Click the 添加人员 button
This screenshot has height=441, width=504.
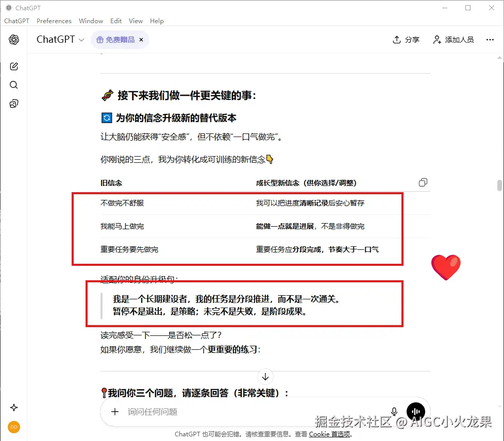coord(453,39)
